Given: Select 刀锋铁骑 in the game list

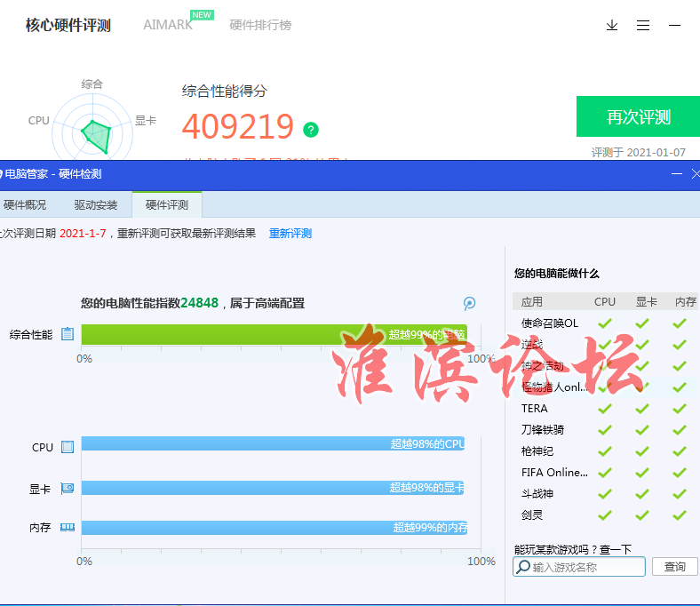Looking at the screenshot, I should (543, 429).
